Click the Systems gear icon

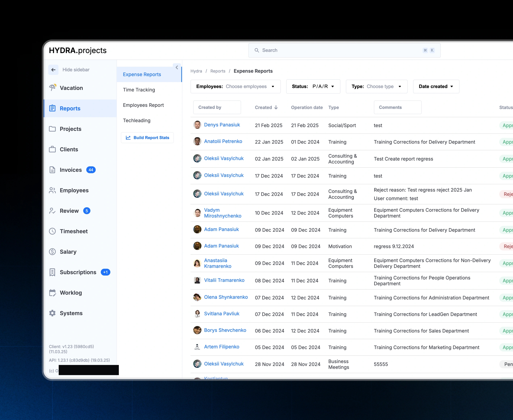52,313
